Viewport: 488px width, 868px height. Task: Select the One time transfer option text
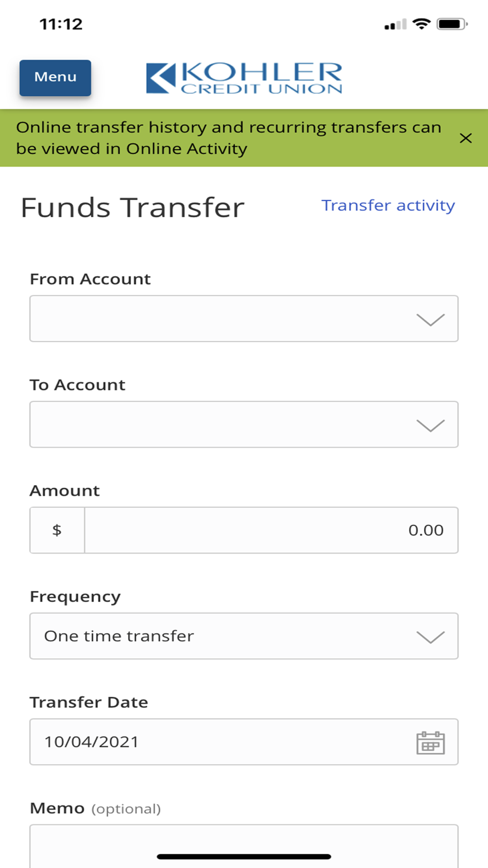point(119,636)
